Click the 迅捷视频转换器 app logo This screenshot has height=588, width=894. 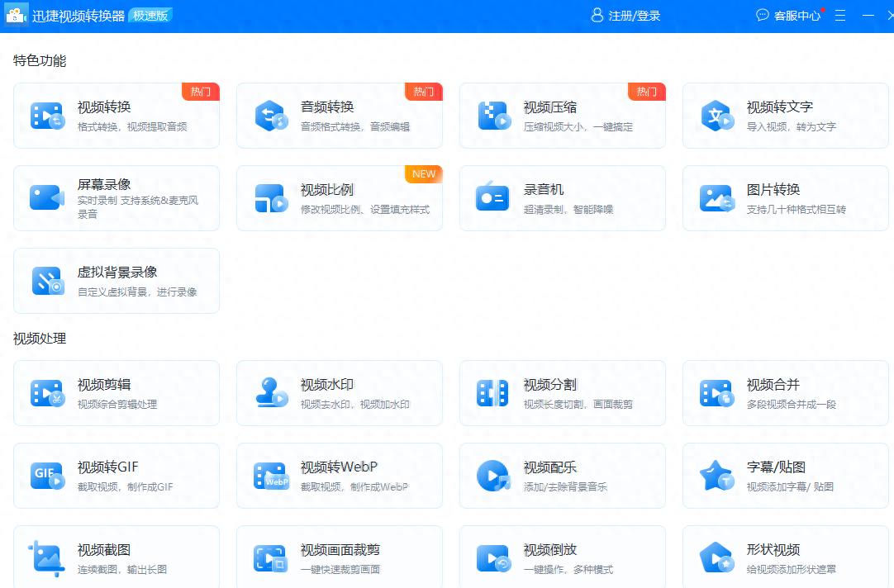click(x=17, y=16)
